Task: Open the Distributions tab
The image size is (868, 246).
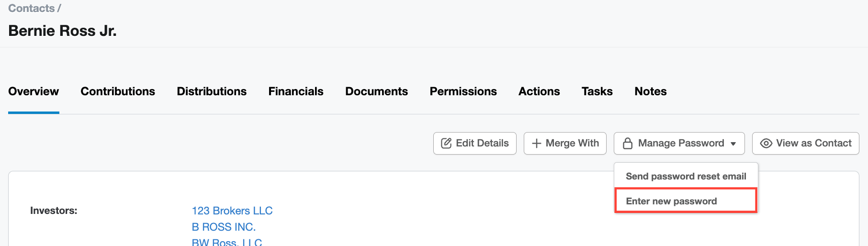Action: 212,91
